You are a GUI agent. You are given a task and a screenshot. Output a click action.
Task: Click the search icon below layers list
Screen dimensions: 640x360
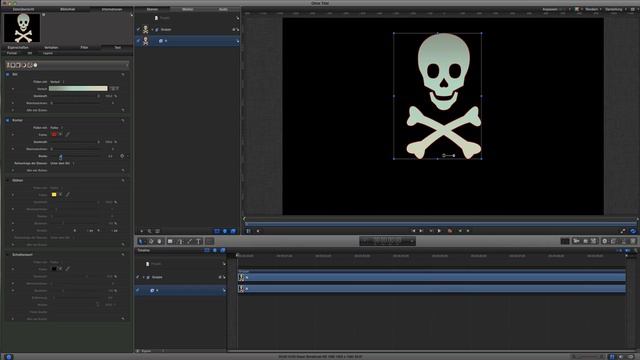(x=149, y=231)
